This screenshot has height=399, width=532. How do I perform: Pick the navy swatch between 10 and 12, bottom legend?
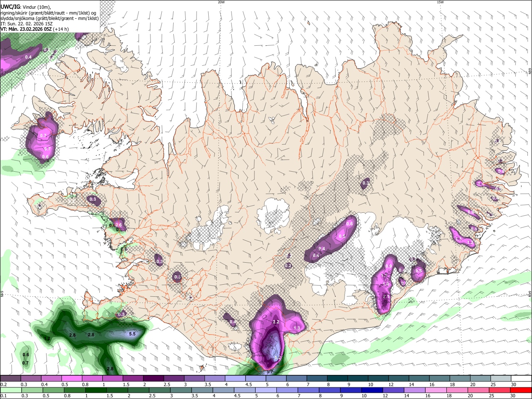pyautogui.click(x=372, y=390)
